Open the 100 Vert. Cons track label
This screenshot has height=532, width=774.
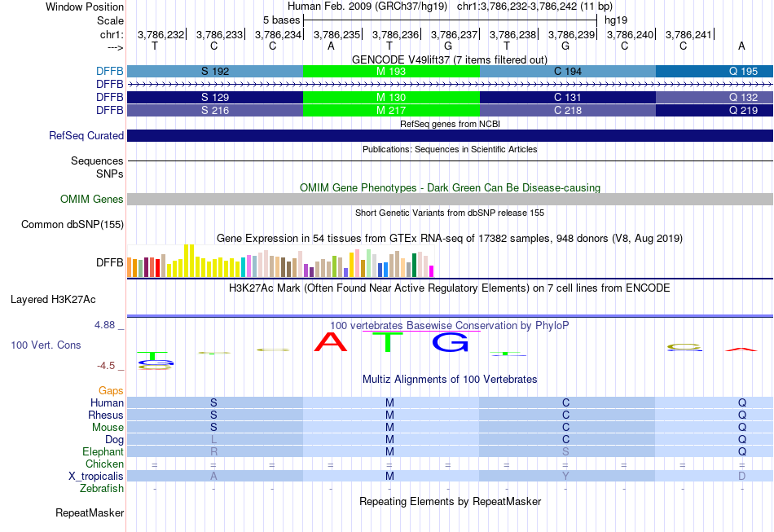coord(46,345)
